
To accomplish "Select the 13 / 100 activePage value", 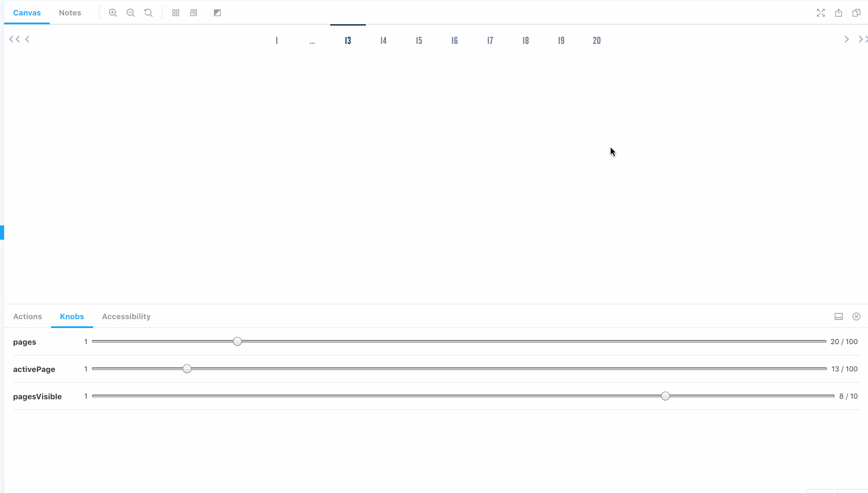I will [x=844, y=369].
